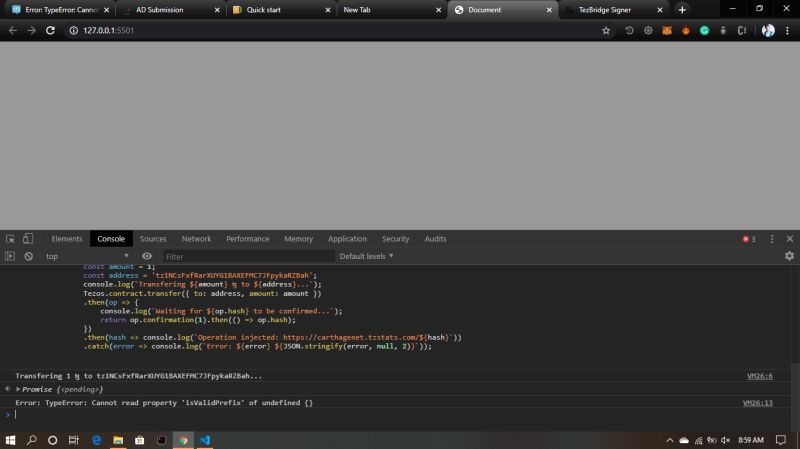The height and width of the screenshot is (449, 800).
Task: View site information icon in address bar
Action: tap(73, 31)
